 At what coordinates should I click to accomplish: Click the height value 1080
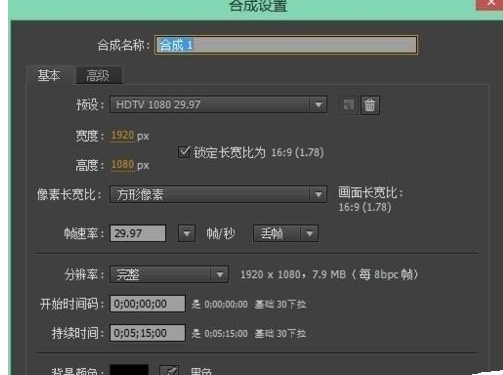click(122, 165)
